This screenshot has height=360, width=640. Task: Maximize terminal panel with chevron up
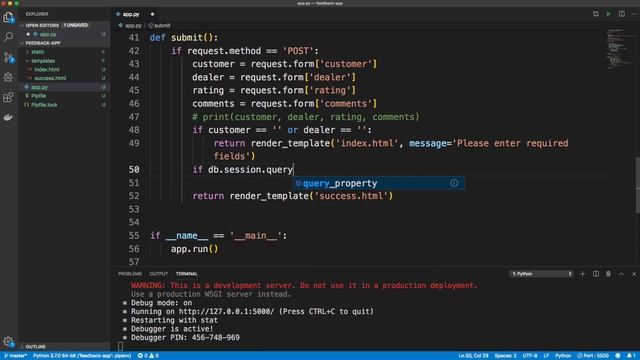621,274
